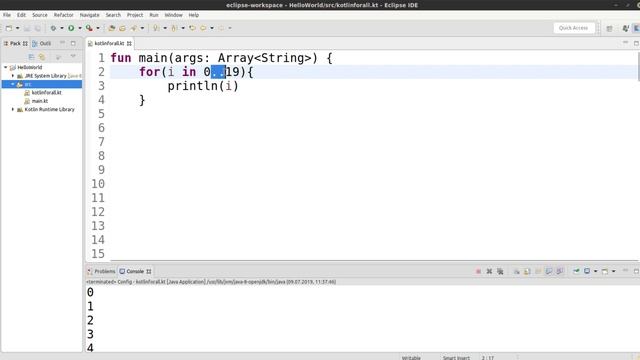This screenshot has width=640, height=360.
Task: Click the console Terminate red square icon
Action: pos(478,271)
